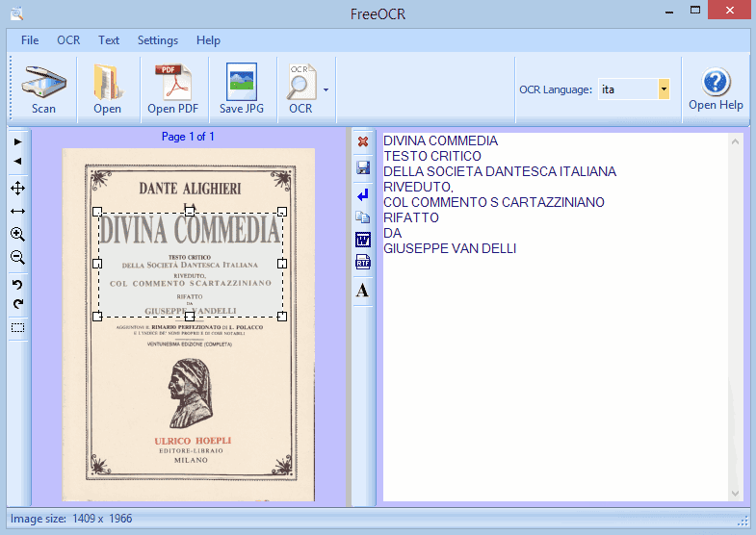The height and width of the screenshot is (535, 756).
Task: Open the OCR Language combo box
Action: (x=634, y=89)
